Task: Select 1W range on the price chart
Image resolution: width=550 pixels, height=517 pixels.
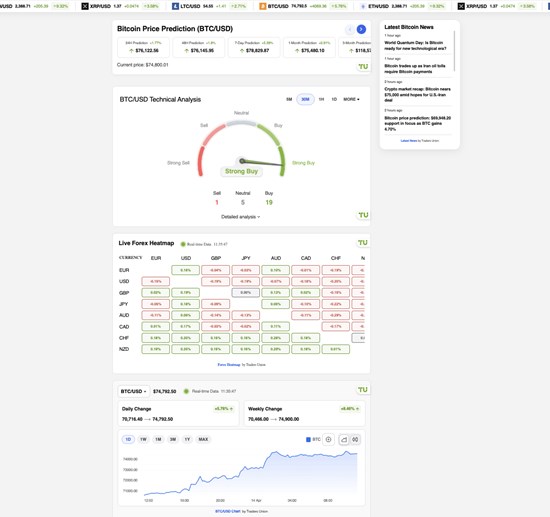Action: (x=143, y=439)
